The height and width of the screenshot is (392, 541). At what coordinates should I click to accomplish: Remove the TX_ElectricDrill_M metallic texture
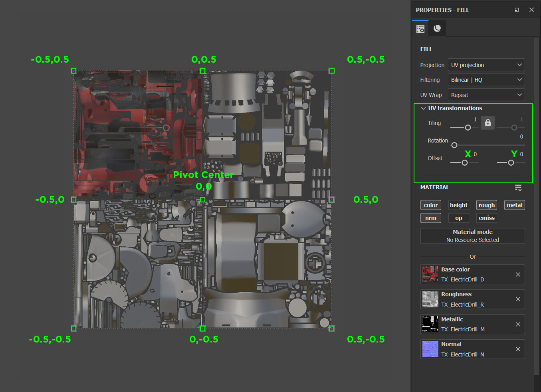518,324
